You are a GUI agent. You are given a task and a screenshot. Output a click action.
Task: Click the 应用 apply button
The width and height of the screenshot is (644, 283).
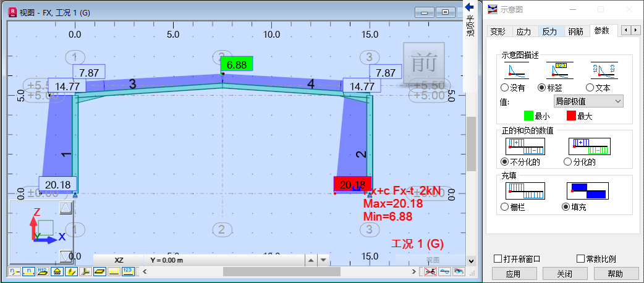tap(513, 273)
